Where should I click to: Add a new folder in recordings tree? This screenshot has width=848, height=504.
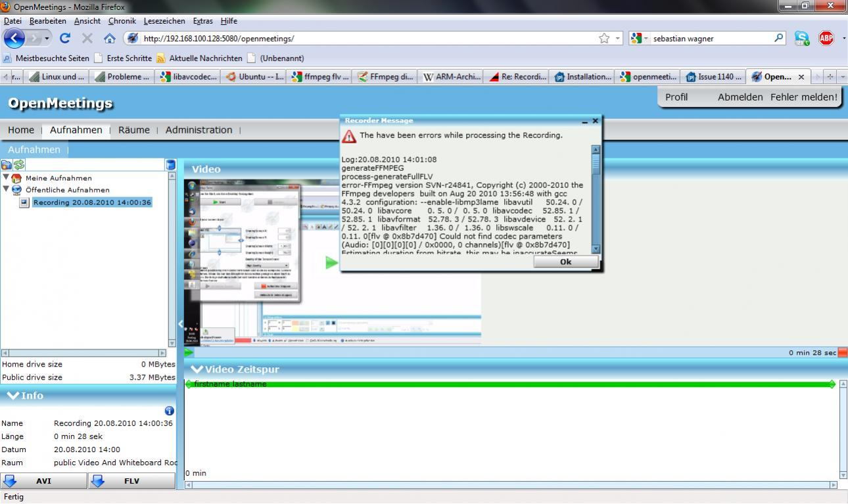coord(7,164)
